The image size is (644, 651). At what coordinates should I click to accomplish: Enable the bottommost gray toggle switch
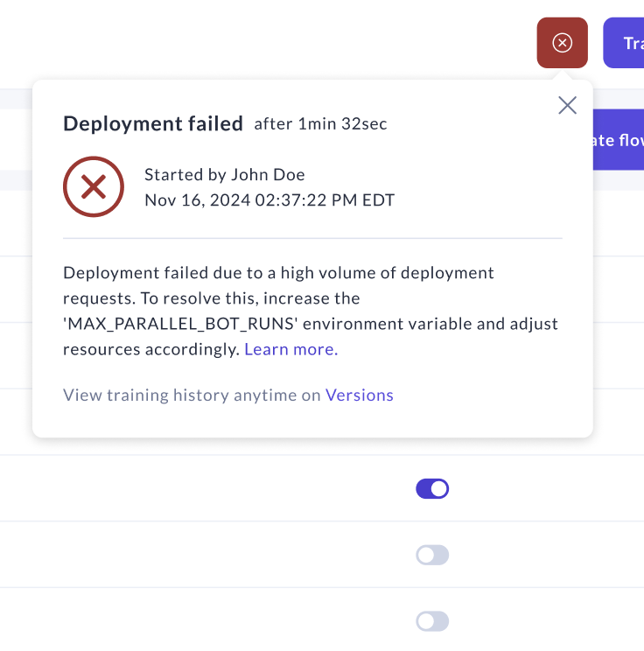pos(432,621)
